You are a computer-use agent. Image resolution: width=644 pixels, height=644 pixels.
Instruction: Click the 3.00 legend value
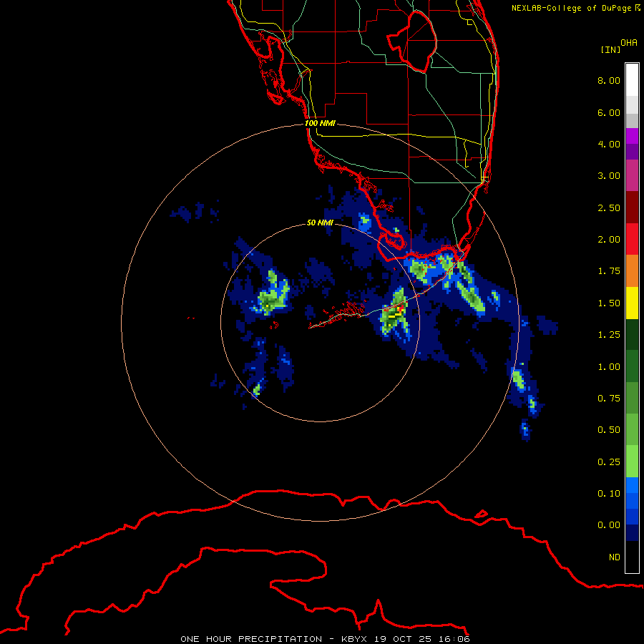click(x=609, y=176)
